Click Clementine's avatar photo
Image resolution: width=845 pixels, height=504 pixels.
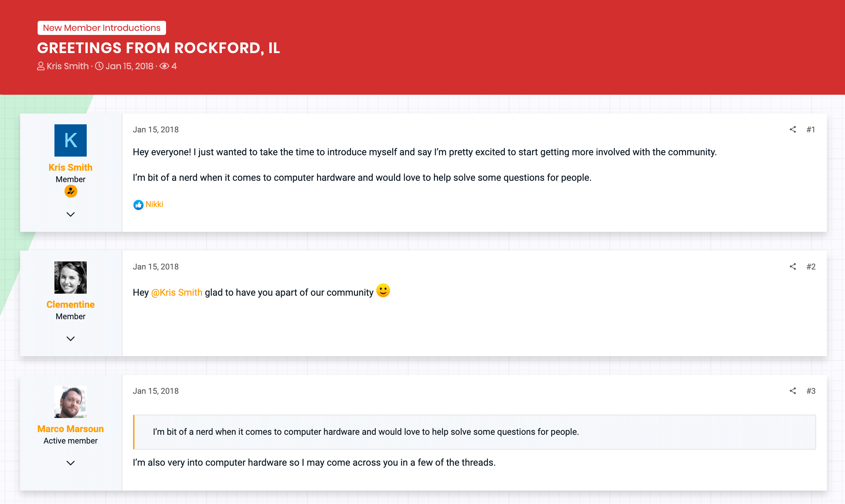(x=71, y=278)
